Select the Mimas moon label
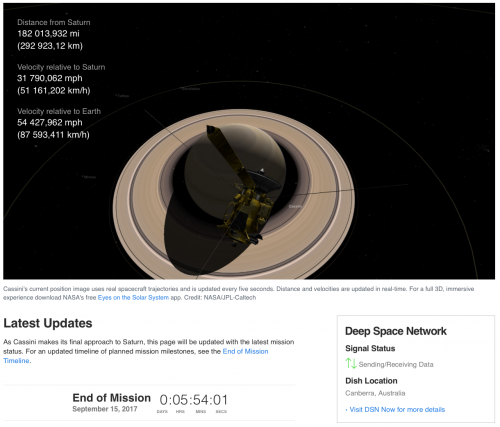 pyautogui.click(x=90, y=177)
